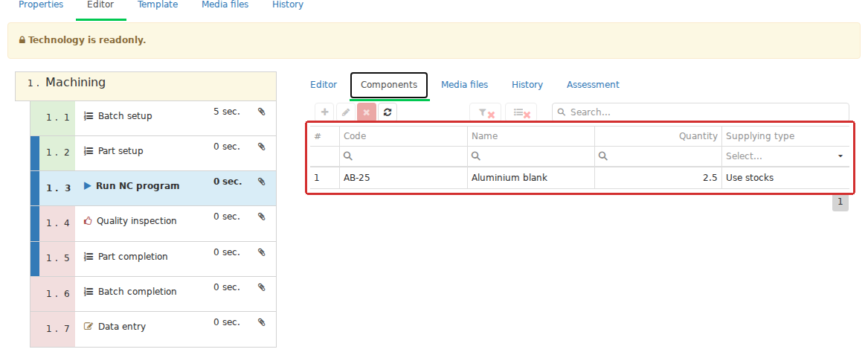Image resolution: width=868 pixels, height=355 pixels.
Task: Click step number 1.7 label
Action: 57,329
